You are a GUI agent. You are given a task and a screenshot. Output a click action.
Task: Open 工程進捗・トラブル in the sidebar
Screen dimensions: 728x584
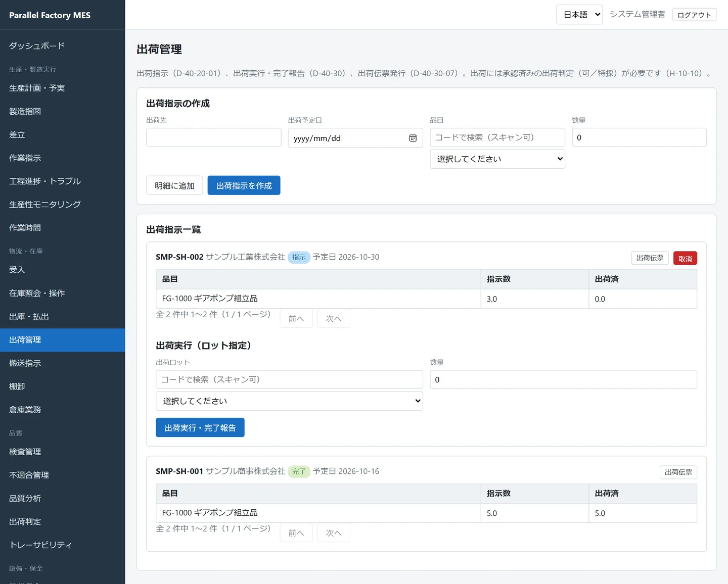pyautogui.click(x=63, y=181)
